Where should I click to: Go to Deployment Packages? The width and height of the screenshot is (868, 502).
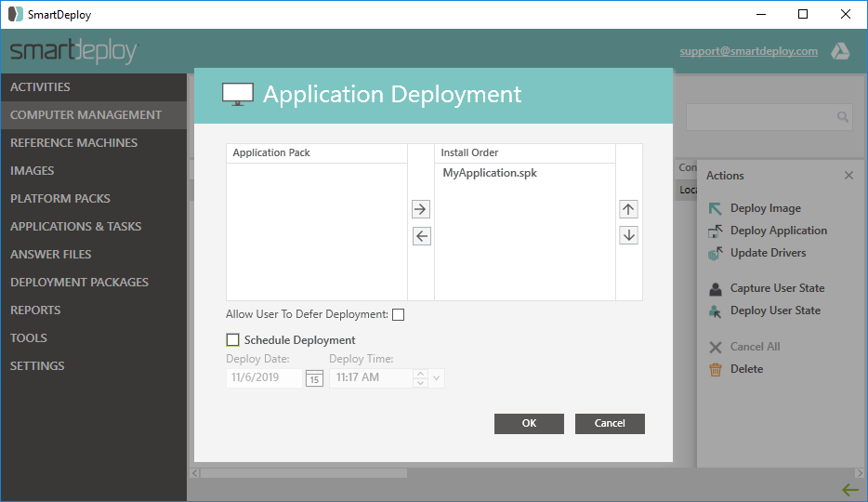(x=94, y=283)
